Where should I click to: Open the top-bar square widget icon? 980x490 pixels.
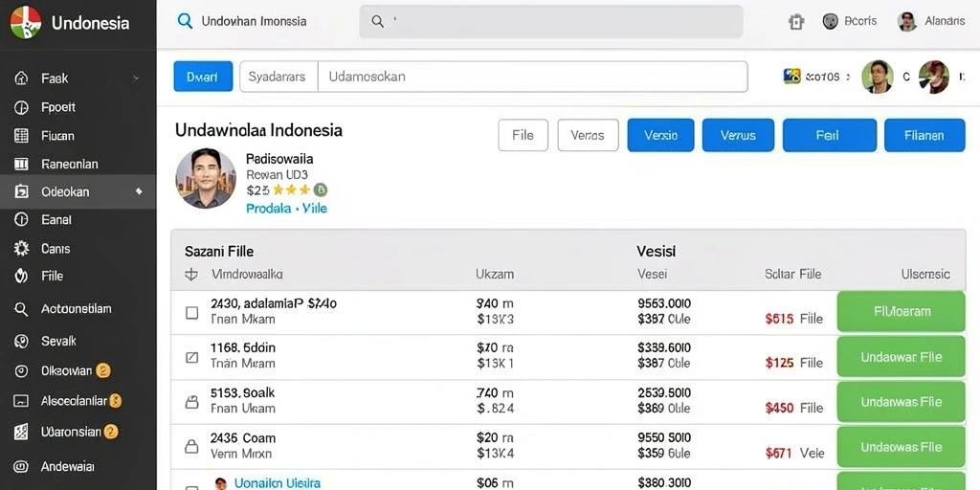pos(795,22)
